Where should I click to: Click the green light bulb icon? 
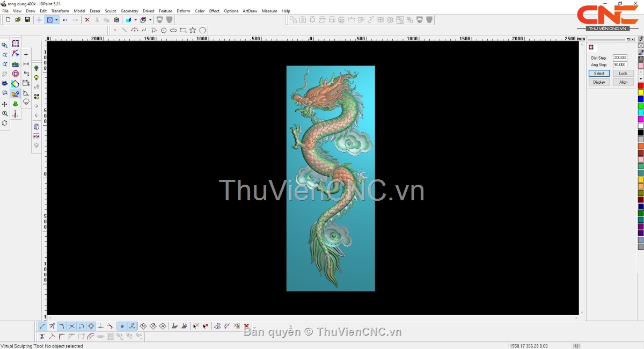(36, 68)
